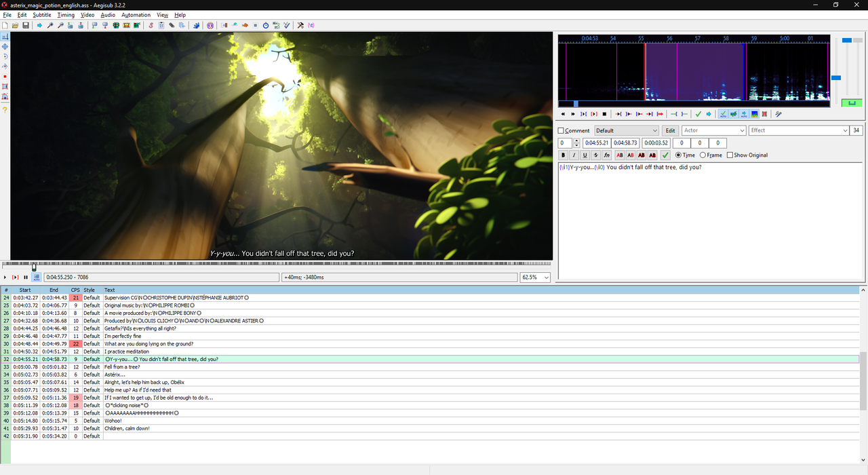Open the Audio menu
This screenshot has width=868, height=475.
(x=108, y=15)
